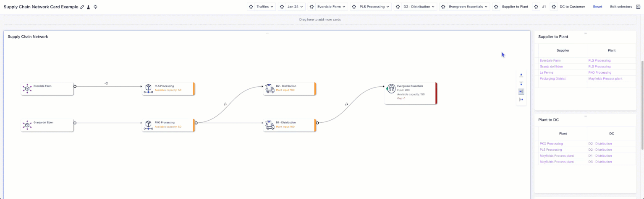Image resolution: width=644 pixels, height=199 pixels.
Task: Click the Packaging District cell
Action: pos(563,78)
